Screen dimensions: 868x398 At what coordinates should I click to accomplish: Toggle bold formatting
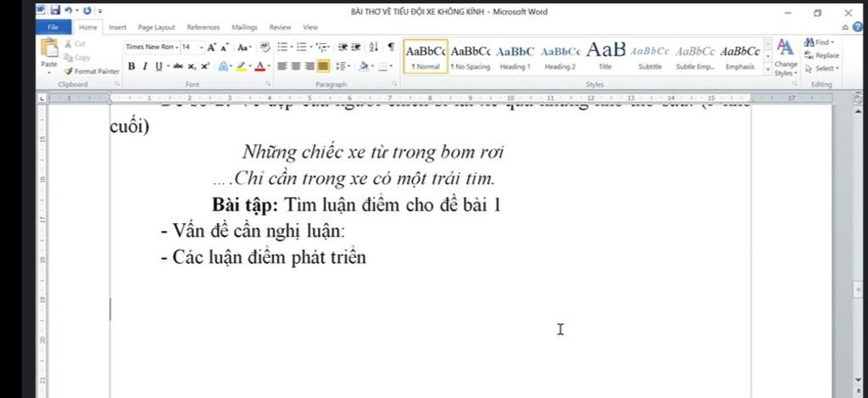tap(131, 66)
